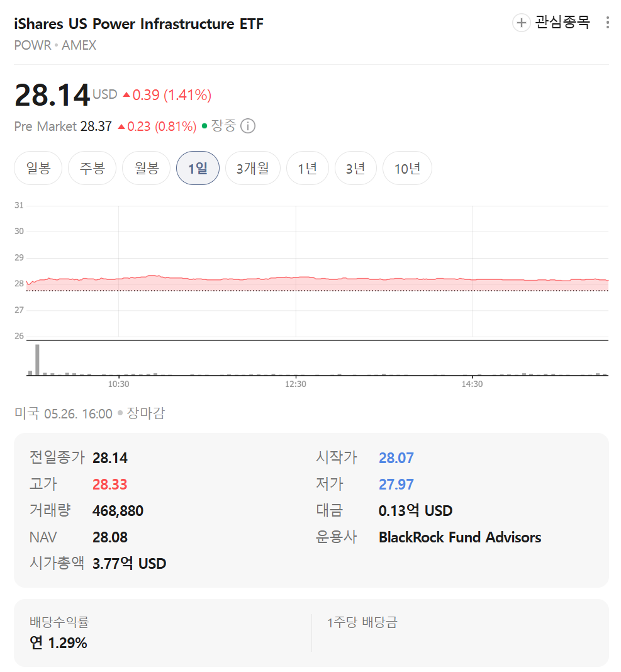Add POWR to watchlist with plus icon
The image size is (621, 672).
pyautogui.click(x=521, y=23)
